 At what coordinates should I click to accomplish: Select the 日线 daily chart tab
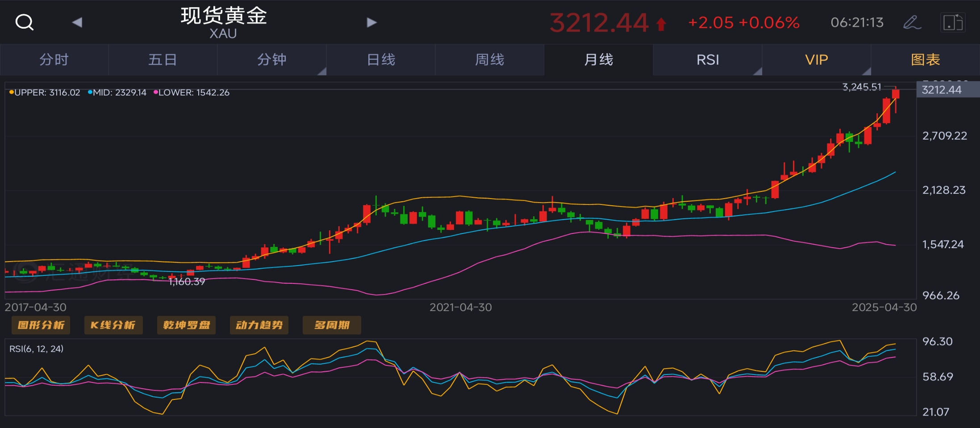tap(381, 60)
